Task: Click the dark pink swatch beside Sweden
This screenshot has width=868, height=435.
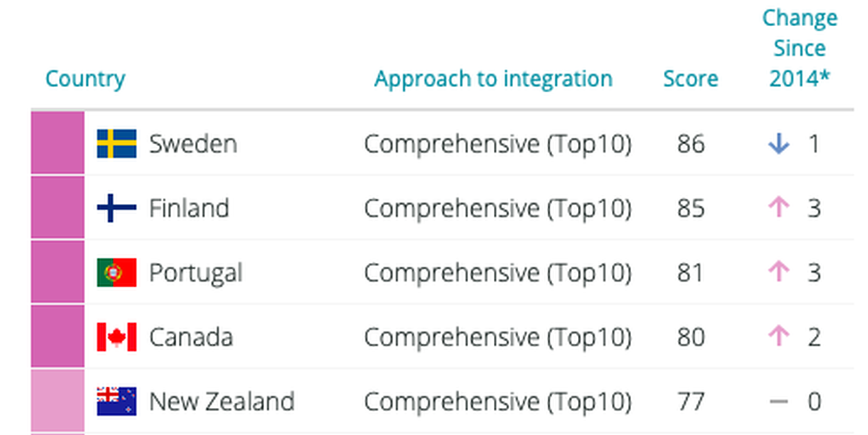Action: [57, 142]
